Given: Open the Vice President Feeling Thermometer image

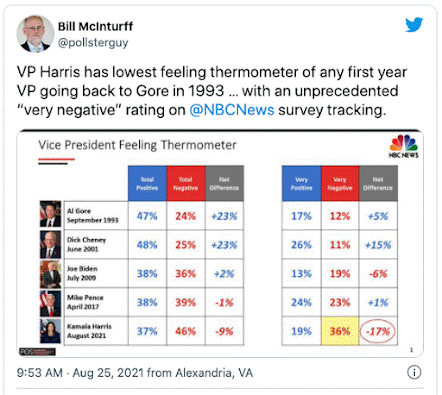Looking at the screenshot, I should point(220,243).
